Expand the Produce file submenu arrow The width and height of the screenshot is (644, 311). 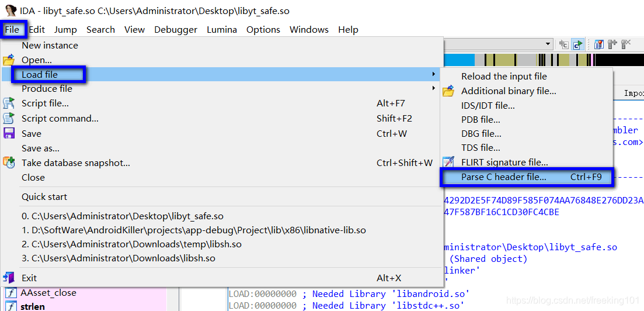(433, 88)
